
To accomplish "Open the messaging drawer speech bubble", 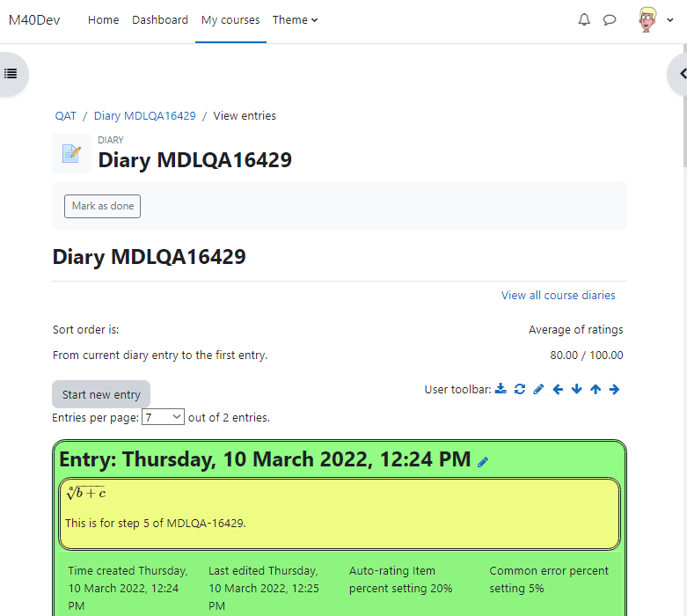I will click(x=610, y=19).
